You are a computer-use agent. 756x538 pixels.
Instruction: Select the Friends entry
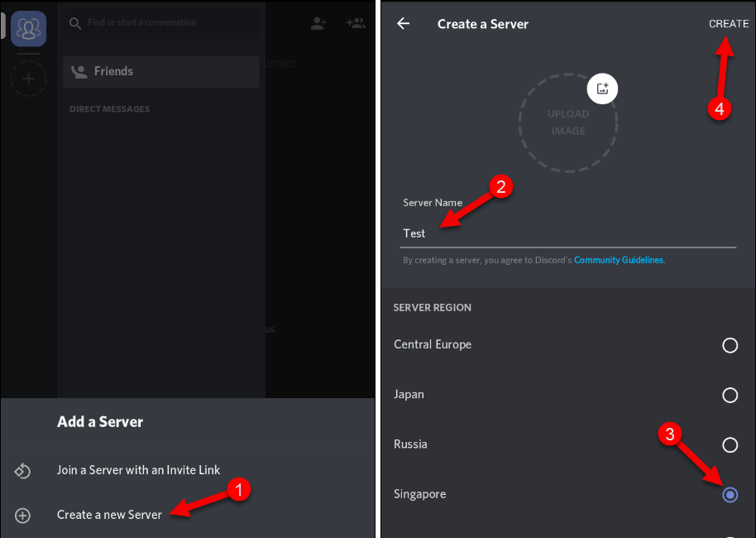tap(161, 71)
